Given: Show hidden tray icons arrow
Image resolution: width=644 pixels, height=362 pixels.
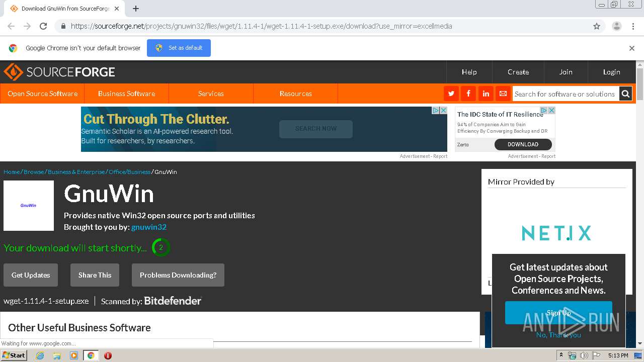Looking at the screenshot, I should pyautogui.click(x=561, y=355).
